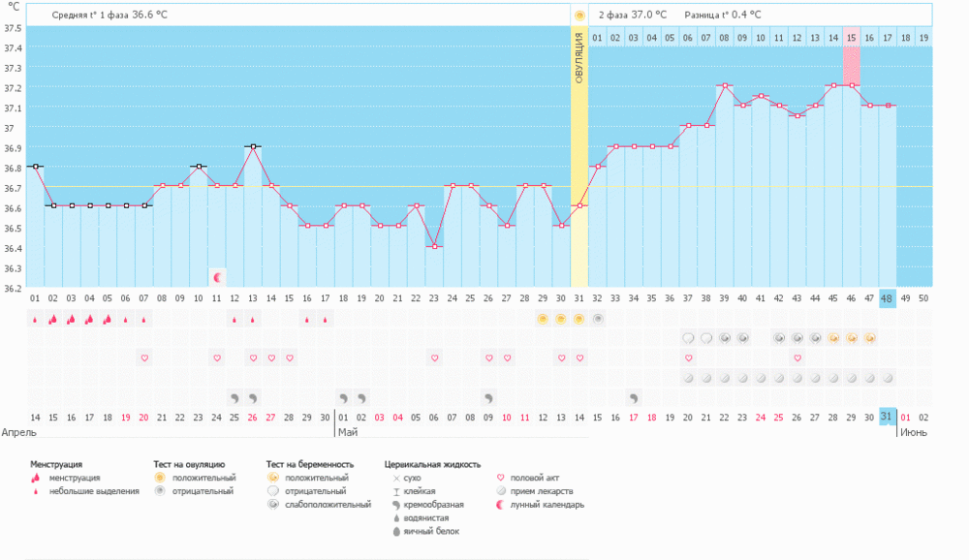Click the lunar calendar moon icon on the chart
The height and width of the screenshot is (560, 969).
218,278
